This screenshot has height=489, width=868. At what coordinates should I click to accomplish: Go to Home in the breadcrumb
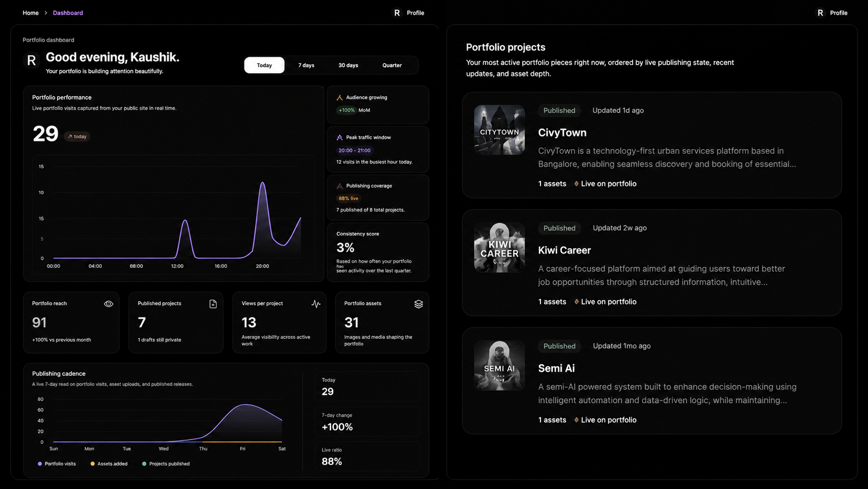click(x=31, y=13)
